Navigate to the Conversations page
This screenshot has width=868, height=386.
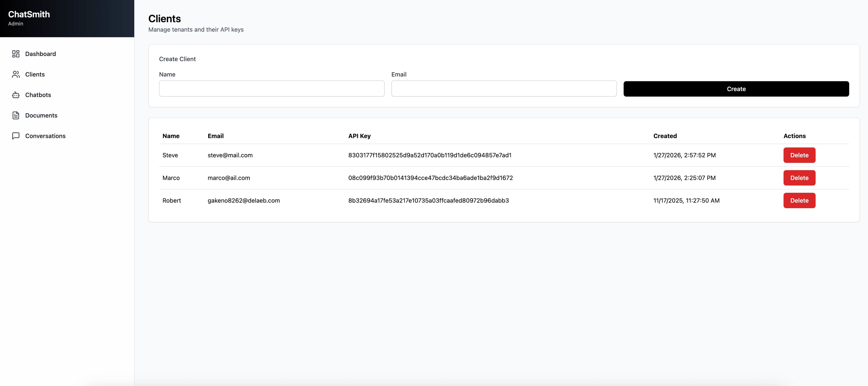click(45, 136)
